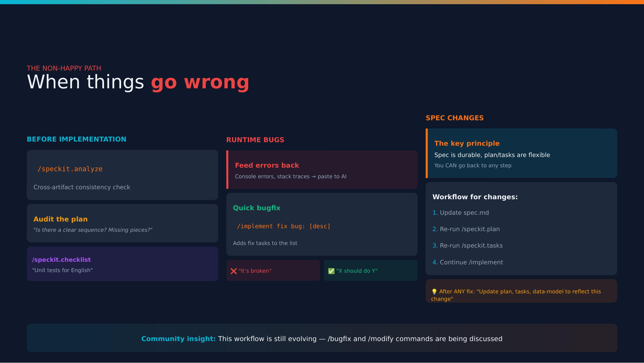The height and width of the screenshot is (363, 644).
Task: Click the Community insight link
Action: [178, 338]
